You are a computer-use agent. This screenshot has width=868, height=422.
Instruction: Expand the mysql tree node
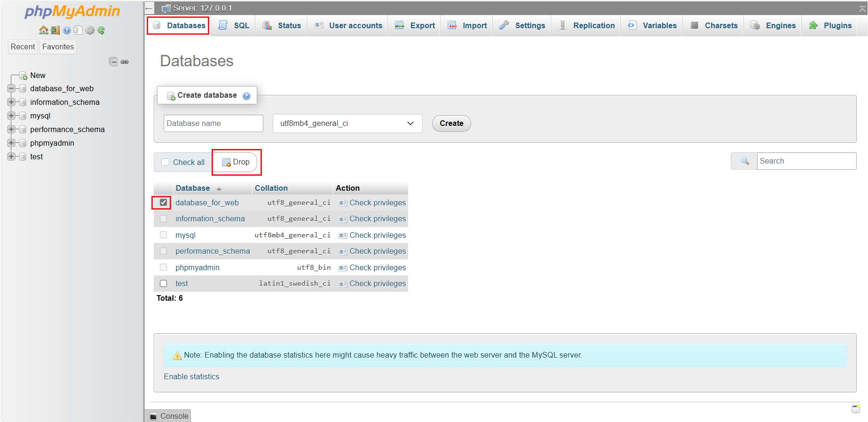coord(11,116)
